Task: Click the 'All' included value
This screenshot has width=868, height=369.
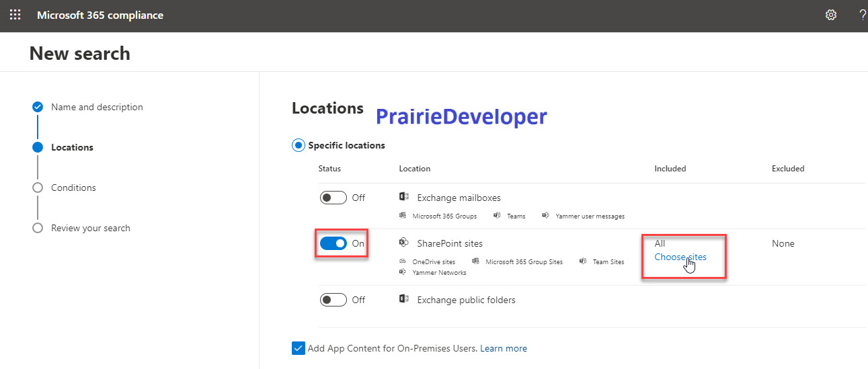Action: (x=660, y=243)
